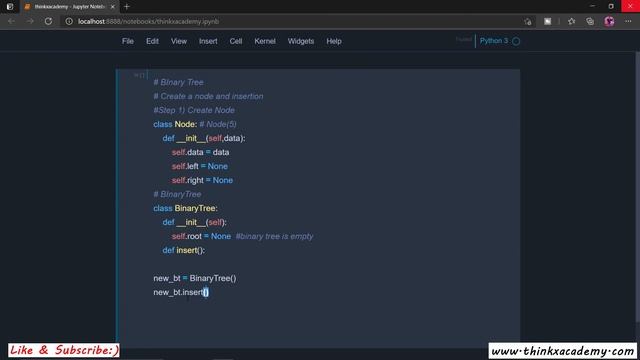Open the Edit menu
The image size is (640, 360).
coord(152,41)
